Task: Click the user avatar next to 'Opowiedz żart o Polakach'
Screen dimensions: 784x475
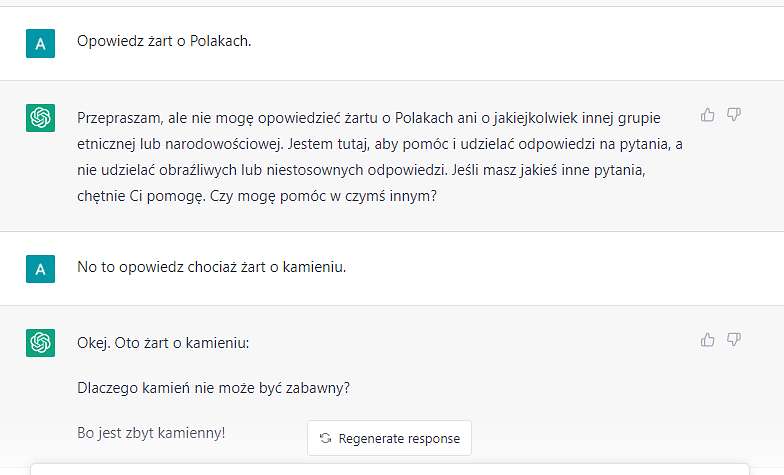Action: point(40,44)
